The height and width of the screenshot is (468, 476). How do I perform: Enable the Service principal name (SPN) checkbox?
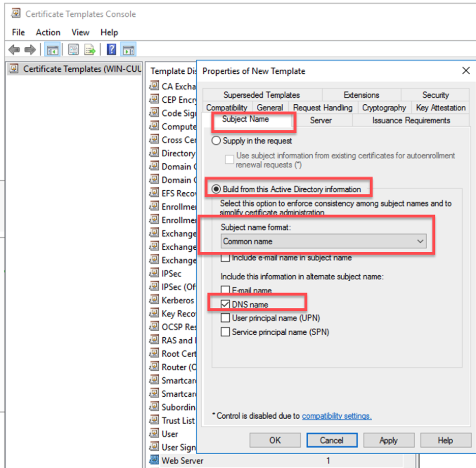click(225, 332)
